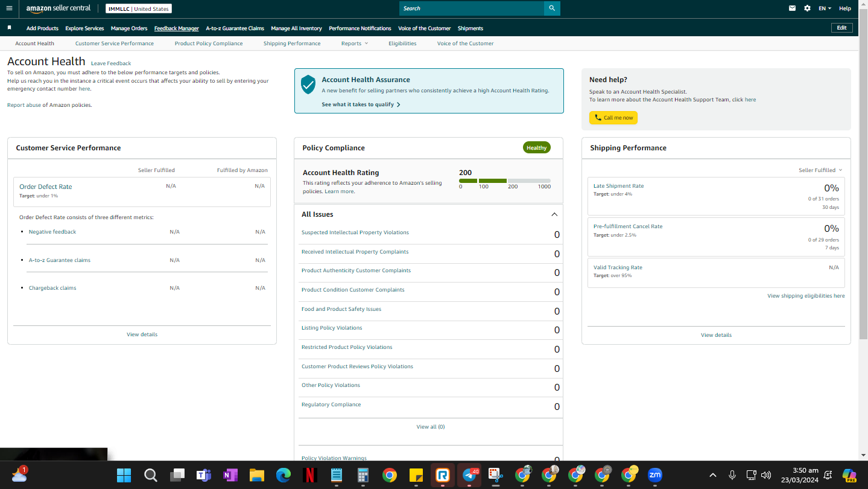Open Windows Start menu
Screen dimensions: 868x489
pos(124,475)
